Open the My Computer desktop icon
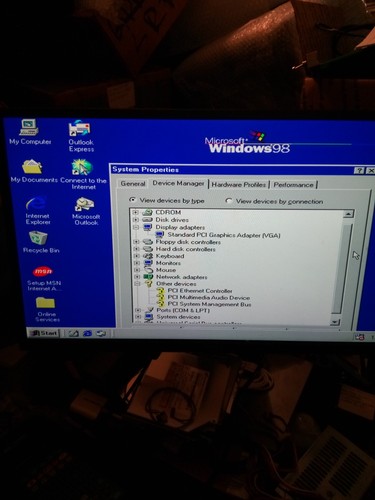Viewport: 375px width, 500px height. click(x=29, y=132)
